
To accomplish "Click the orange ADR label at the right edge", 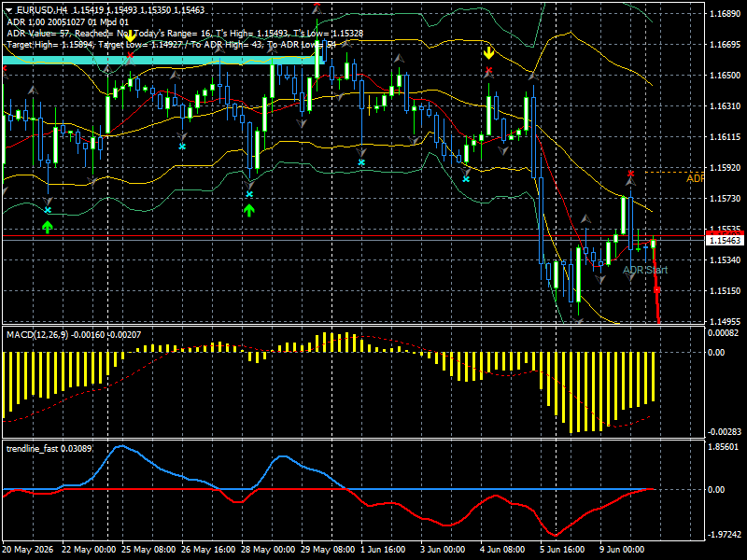I will 695,178.
